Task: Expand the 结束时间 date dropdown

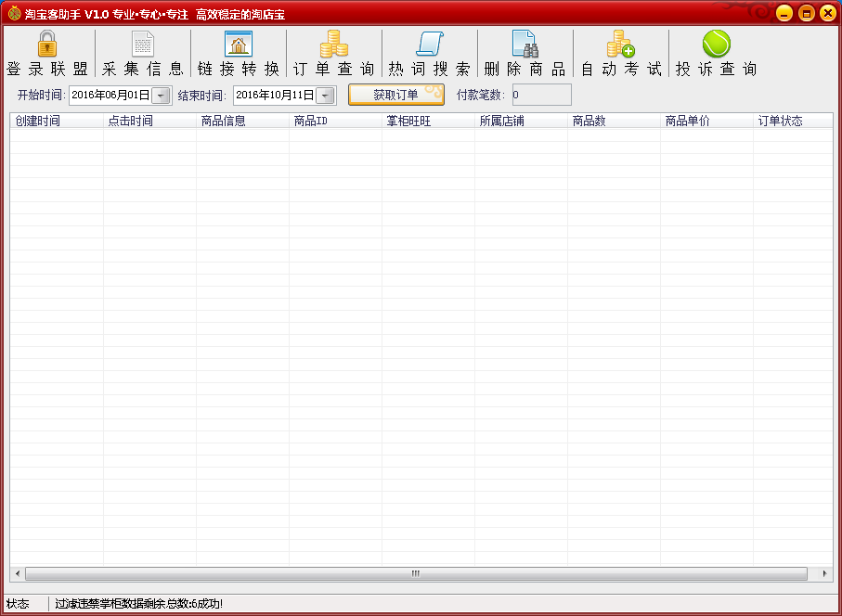Action: tap(325, 96)
